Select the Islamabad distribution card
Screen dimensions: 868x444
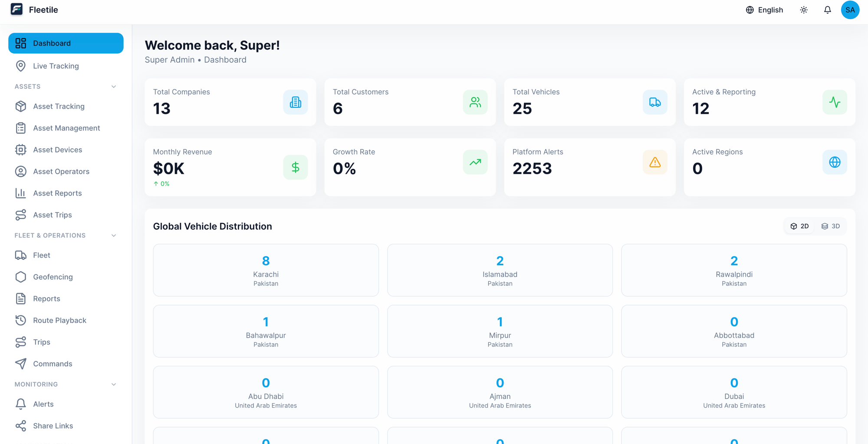pyautogui.click(x=500, y=270)
